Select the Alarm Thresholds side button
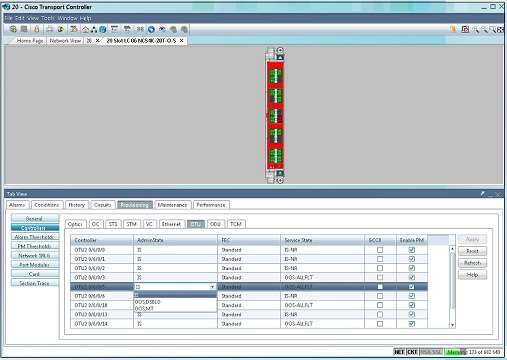 (x=35, y=237)
